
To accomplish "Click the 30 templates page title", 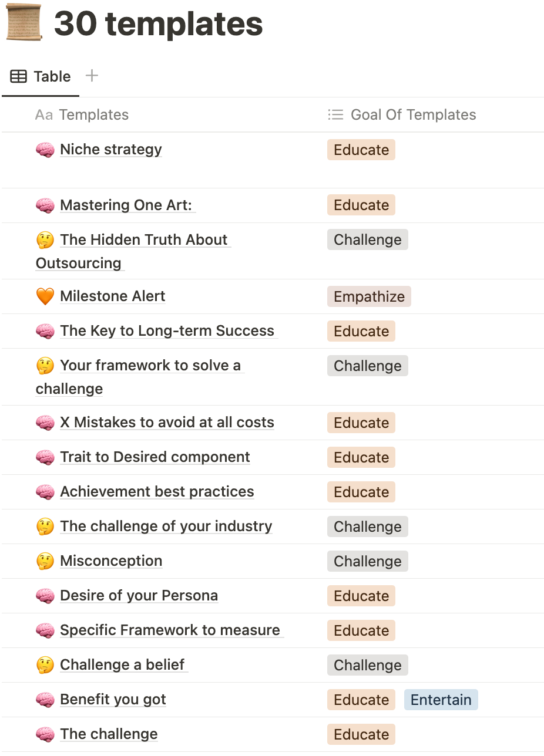I will (x=159, y=24).
